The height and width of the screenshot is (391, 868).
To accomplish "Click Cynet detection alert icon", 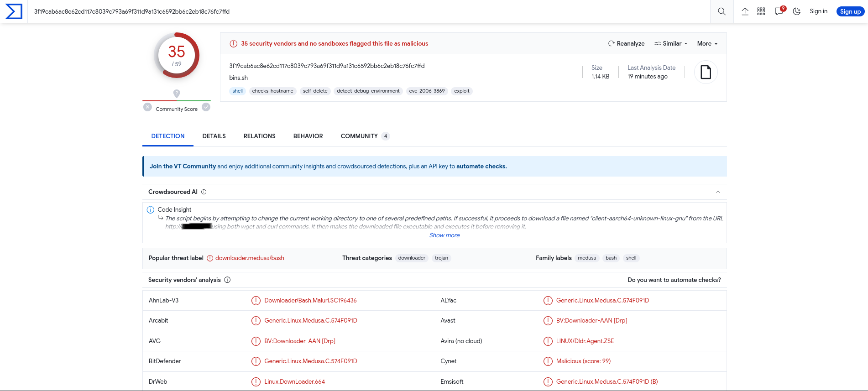I will tap(548, 361).
